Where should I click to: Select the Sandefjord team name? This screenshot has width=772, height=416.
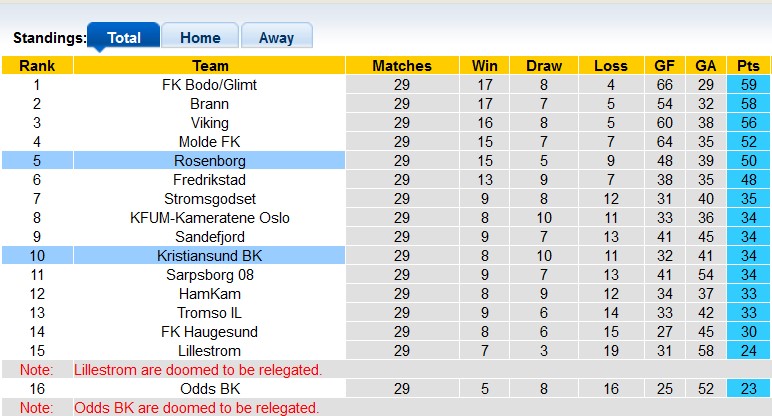point(209,237)
